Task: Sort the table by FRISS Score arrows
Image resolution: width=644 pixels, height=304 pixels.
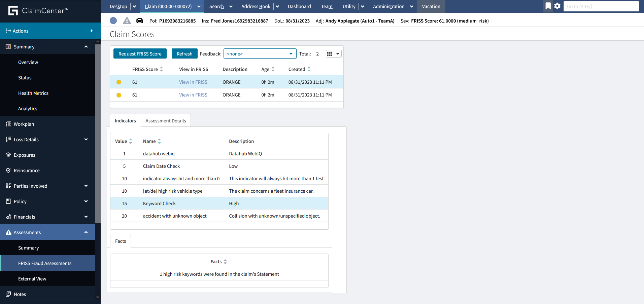Action: point(162,69)
